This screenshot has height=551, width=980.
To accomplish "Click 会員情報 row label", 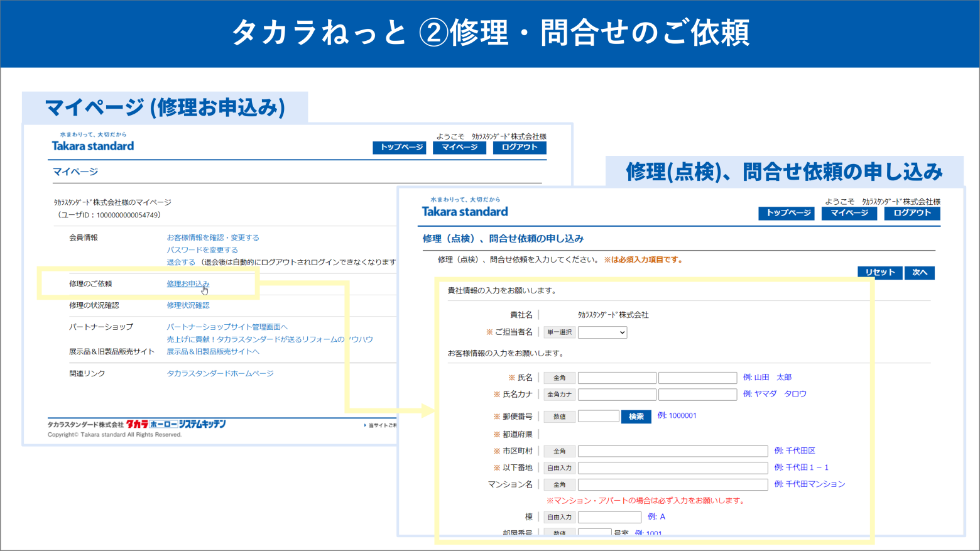I will click(84, 237).
